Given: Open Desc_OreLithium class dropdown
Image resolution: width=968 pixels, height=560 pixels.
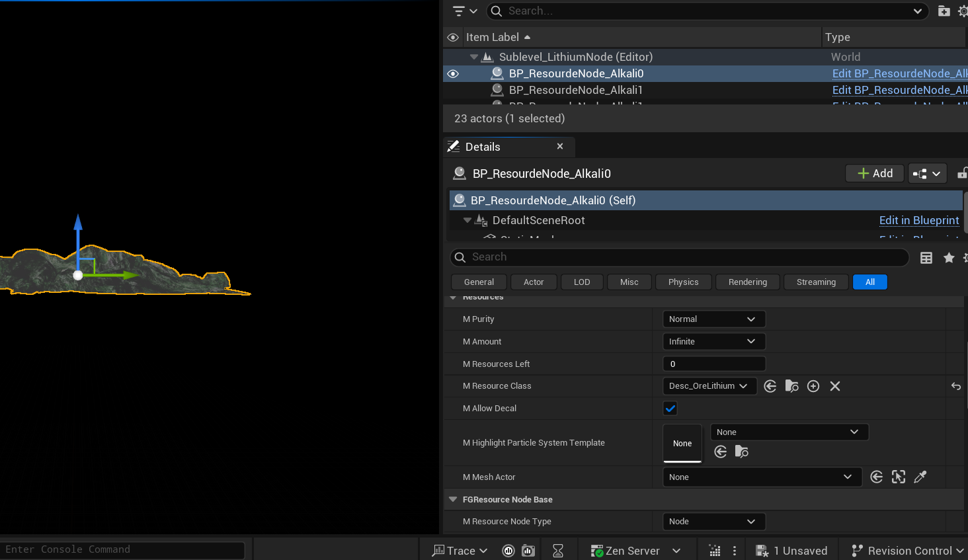Looking at the screenshot, I should pos(709,386).
